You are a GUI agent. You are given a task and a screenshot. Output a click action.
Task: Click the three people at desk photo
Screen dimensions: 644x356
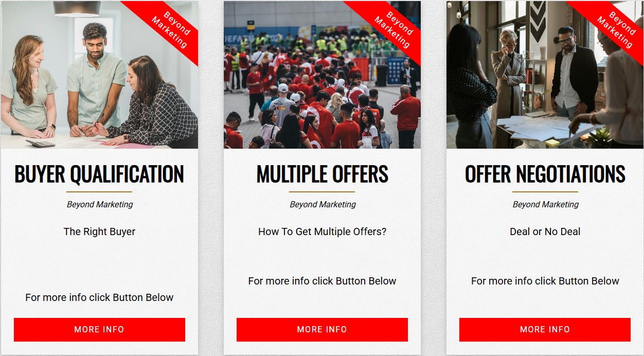tap(99, 75)
